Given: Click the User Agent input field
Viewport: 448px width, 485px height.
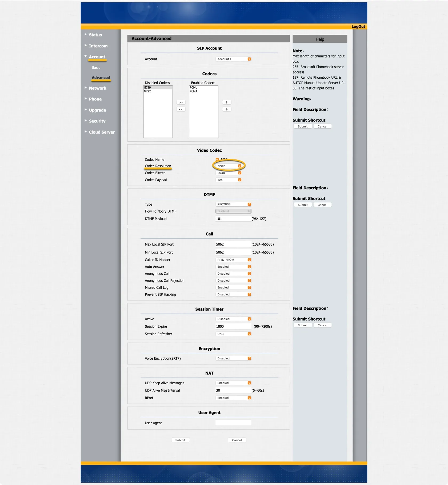Looking at the screenshot, I should [x=233, y=423].
